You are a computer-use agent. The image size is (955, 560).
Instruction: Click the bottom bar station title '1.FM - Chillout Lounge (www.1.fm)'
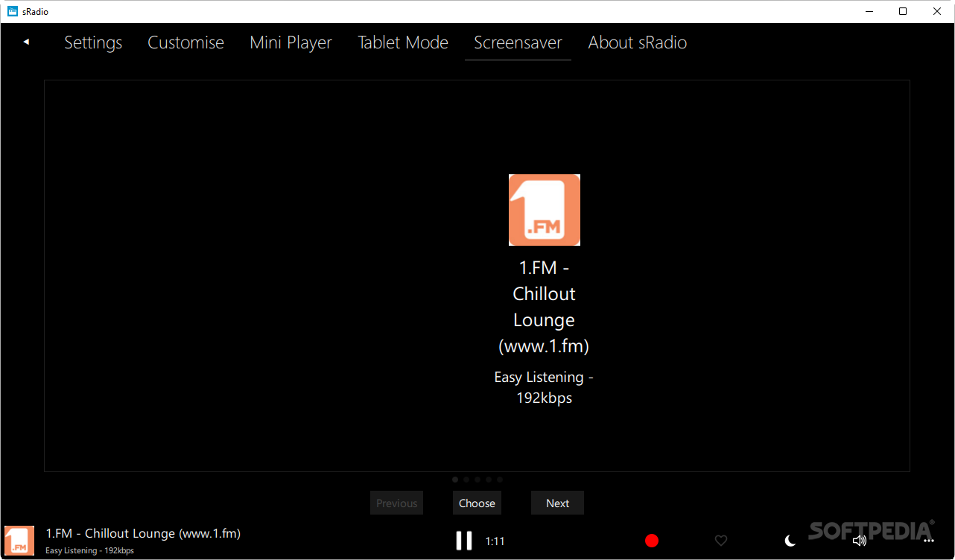tap(143, 533)
